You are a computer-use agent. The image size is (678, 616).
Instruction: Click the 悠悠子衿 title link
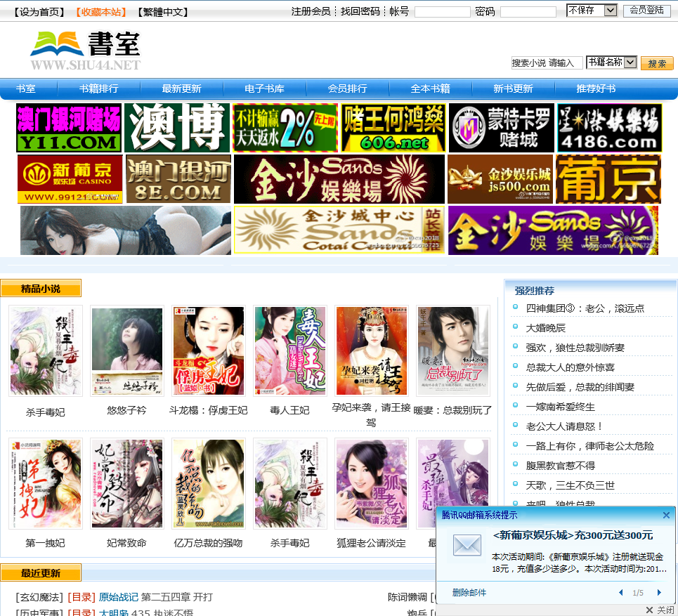[x=126, y=410]
